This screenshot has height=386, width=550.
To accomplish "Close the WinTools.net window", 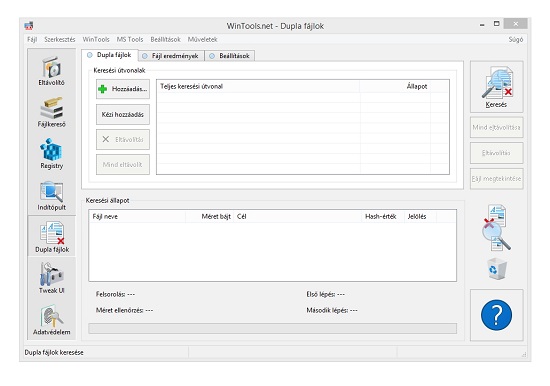I will tap(516, 24).
